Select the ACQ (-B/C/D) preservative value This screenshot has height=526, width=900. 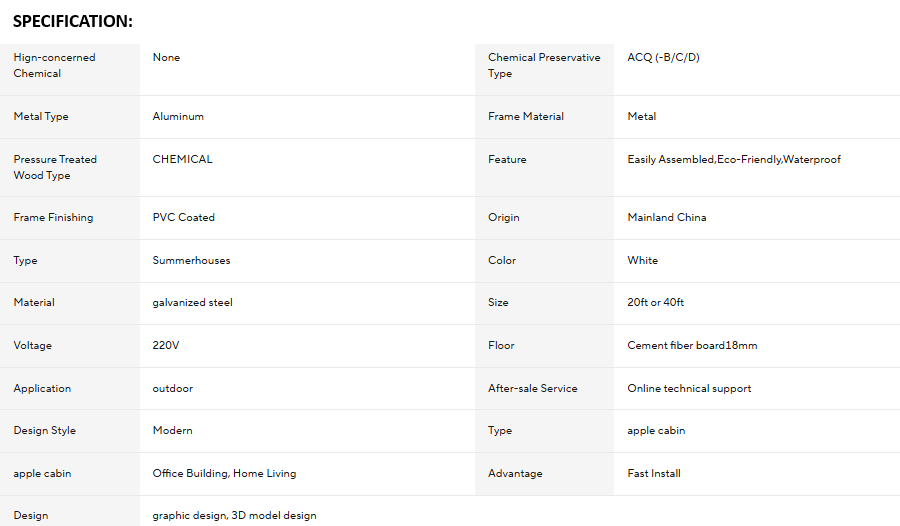tap(663, 57)
